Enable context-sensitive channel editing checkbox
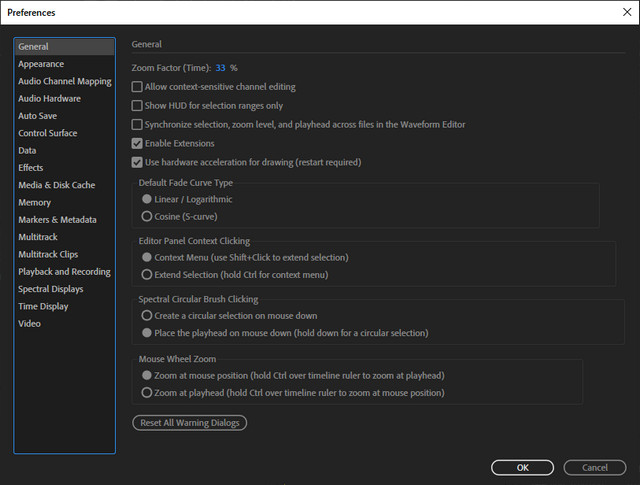This screenshot has height=485, width=640. click(137, 87)
